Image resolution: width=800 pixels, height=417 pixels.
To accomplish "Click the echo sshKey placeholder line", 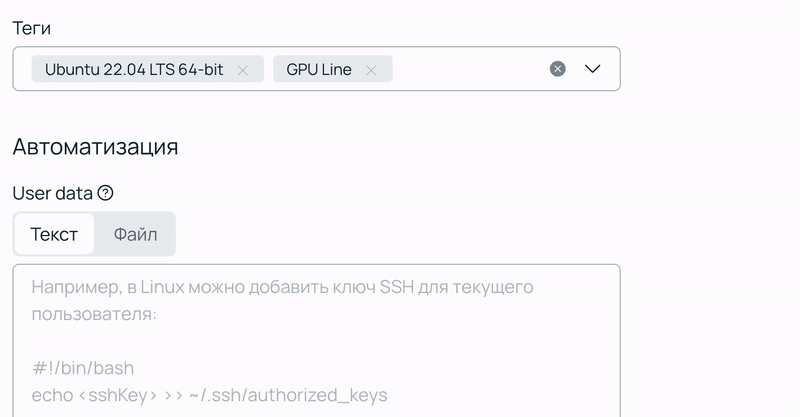I will point(209,395).
